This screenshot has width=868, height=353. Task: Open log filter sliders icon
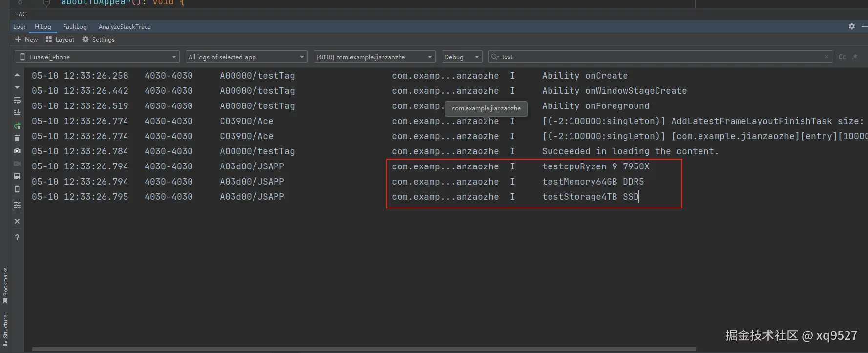pyautogui.click(x=17, y=205)
